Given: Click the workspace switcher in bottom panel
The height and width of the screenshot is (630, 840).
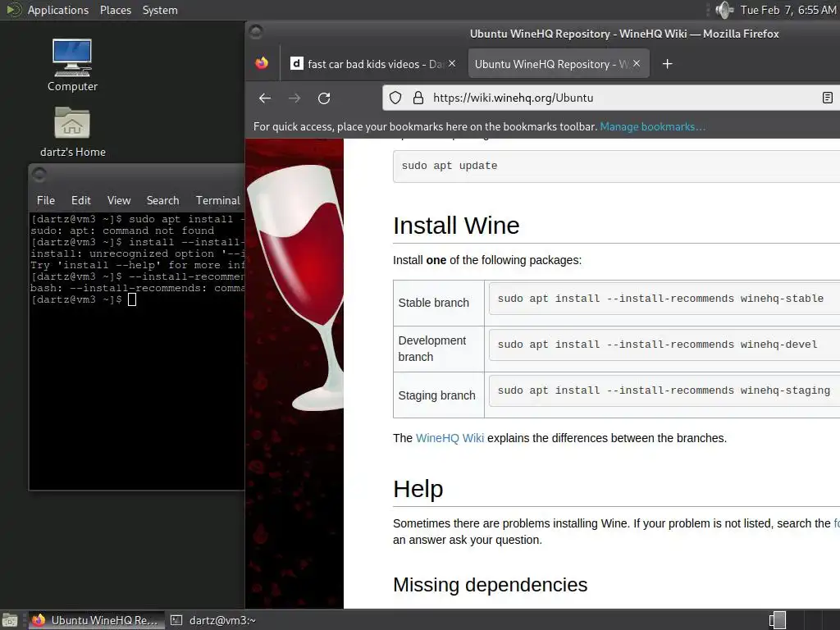Looking at the screenshot, I should tap(778, 620).
